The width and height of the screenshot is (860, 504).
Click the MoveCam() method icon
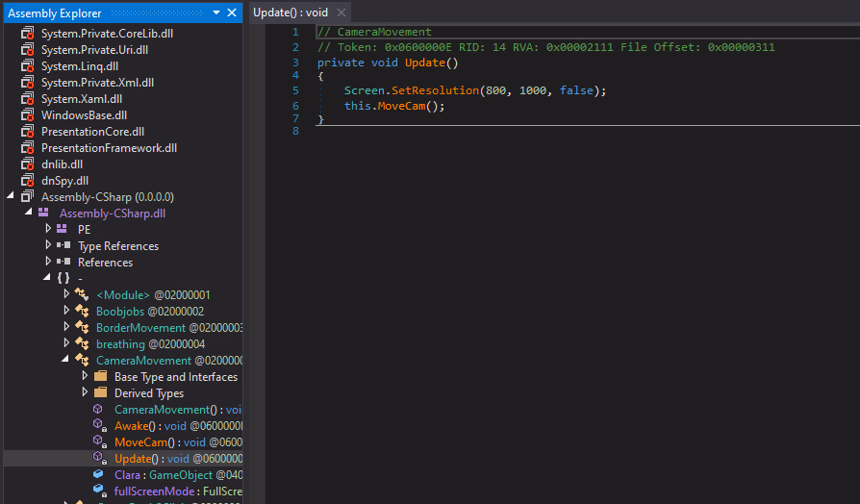(x=99, y=441)
